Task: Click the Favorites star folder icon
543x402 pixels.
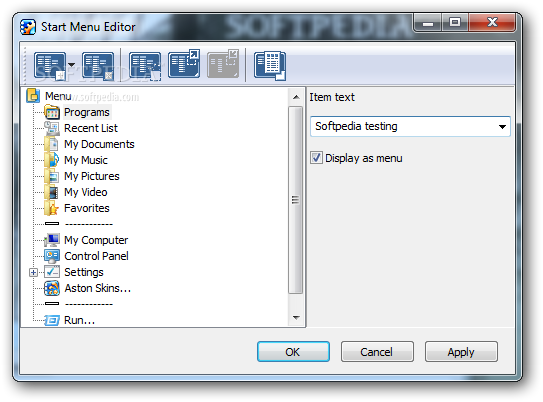Action: (x=52, y=208)
